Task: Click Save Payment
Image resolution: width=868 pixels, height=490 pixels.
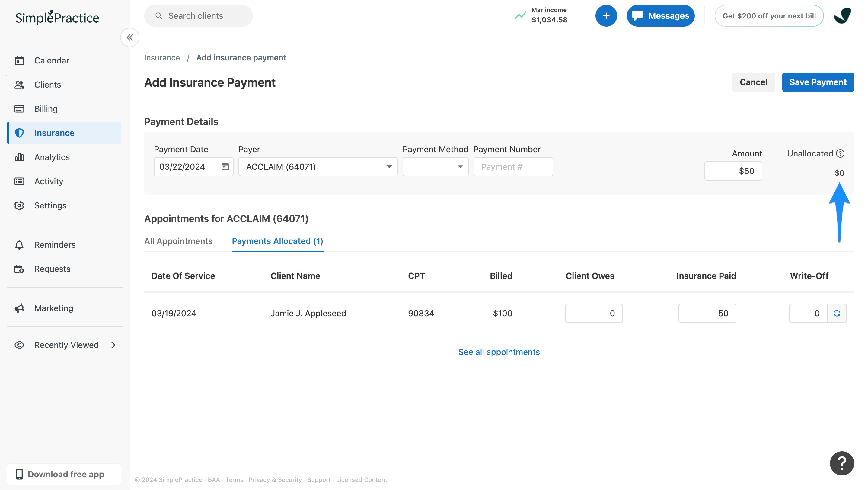Action: pos(818,82)
